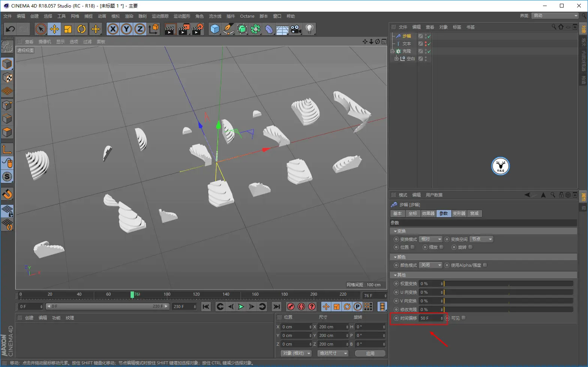
Task: Collapse the 颜色 section
Action: (396, 257)
